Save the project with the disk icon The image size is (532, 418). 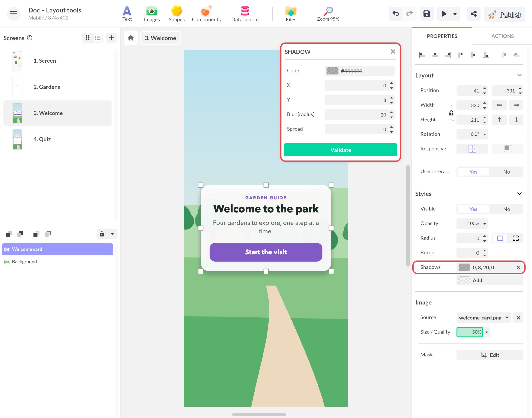(427, 14)
